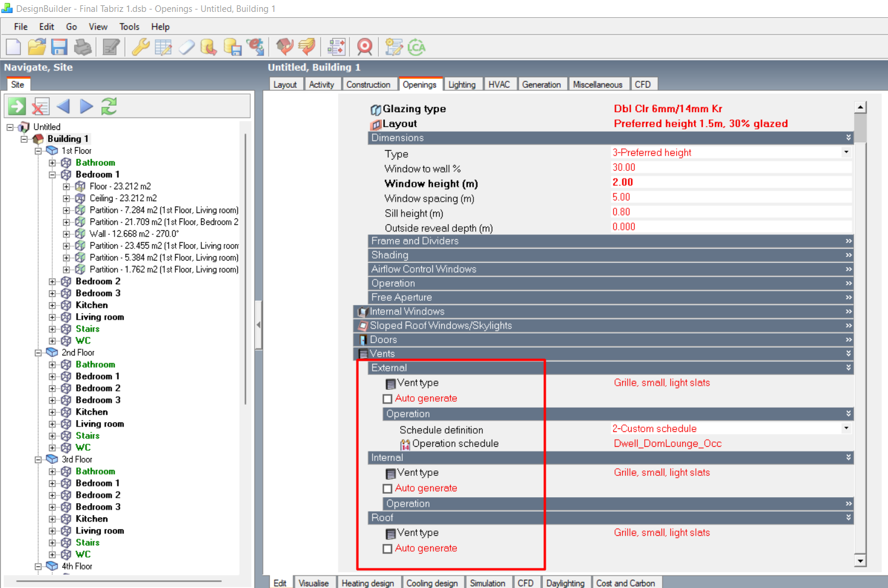Screen dimensions: 888x588
Task: Click the LCA toolbar icon
Action: pyautogui.click(x=417, y=47)
